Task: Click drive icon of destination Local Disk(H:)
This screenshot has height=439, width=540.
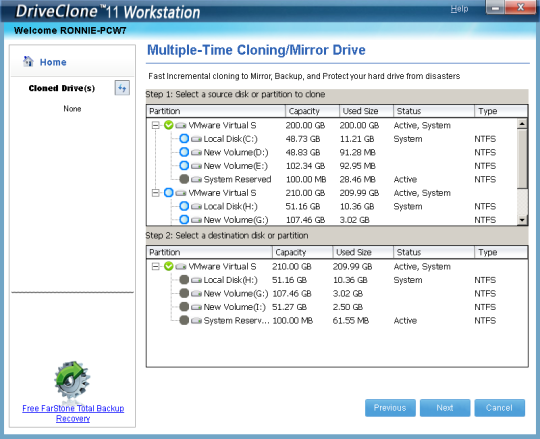Action: coord(196,280)
